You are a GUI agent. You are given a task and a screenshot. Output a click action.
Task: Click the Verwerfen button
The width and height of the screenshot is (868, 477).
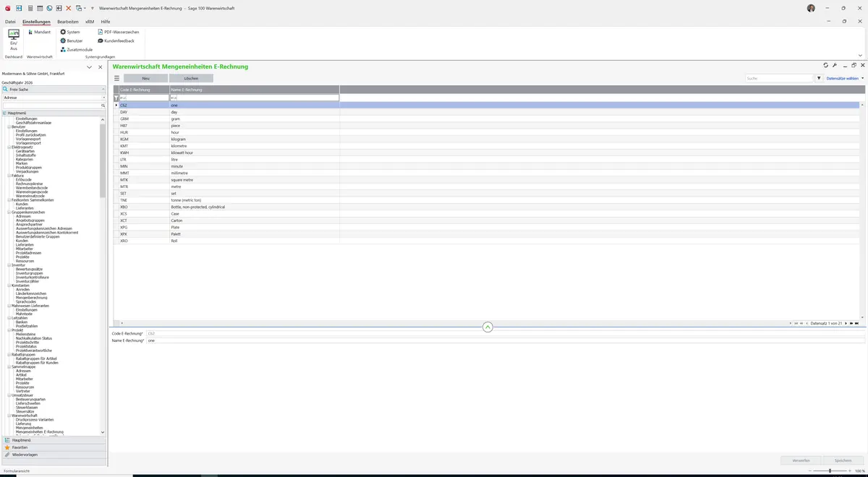801,460
